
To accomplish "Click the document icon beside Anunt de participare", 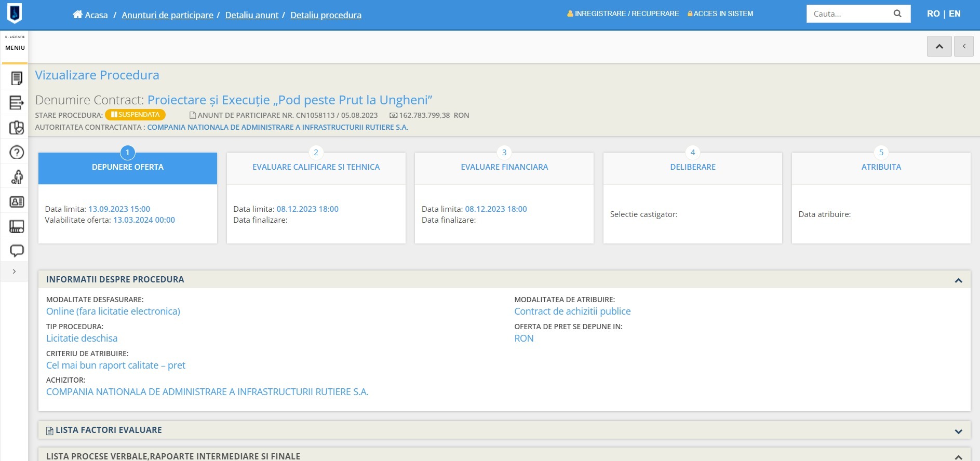I will (x=193, y=115).
